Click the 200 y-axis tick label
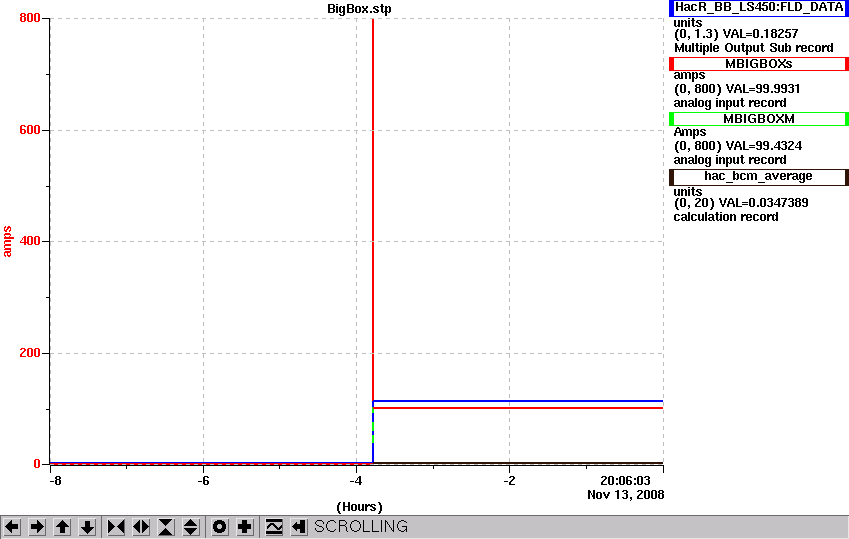The height and width of the screenshot is (539, 849). coord(30,353)
